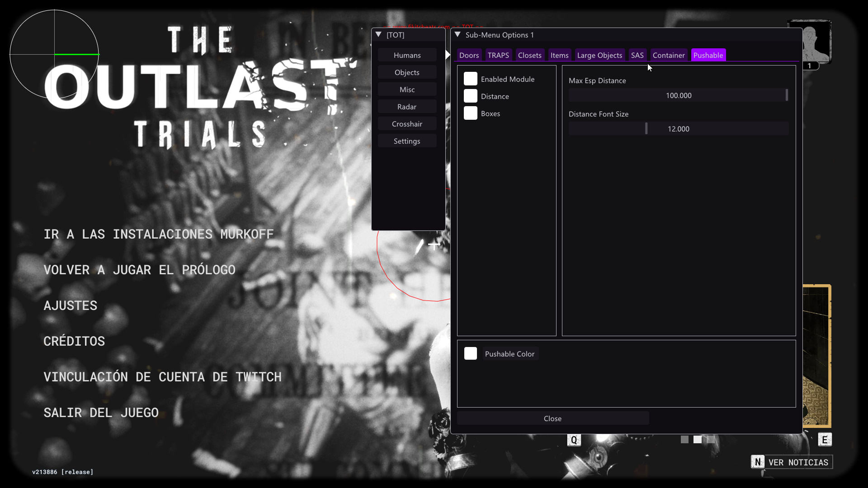Click the v213886 [release] version text
Viewport: 868px width, 488px height.
tap(63, 472)
